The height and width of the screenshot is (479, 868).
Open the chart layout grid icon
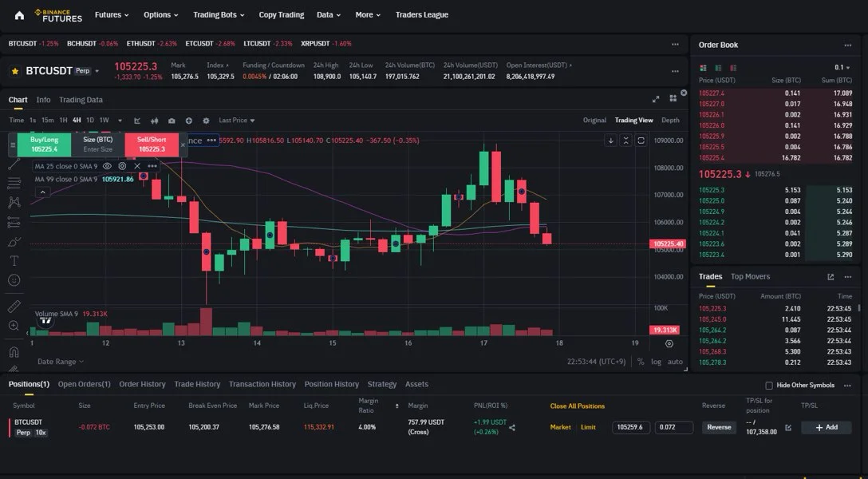(673, 98)
